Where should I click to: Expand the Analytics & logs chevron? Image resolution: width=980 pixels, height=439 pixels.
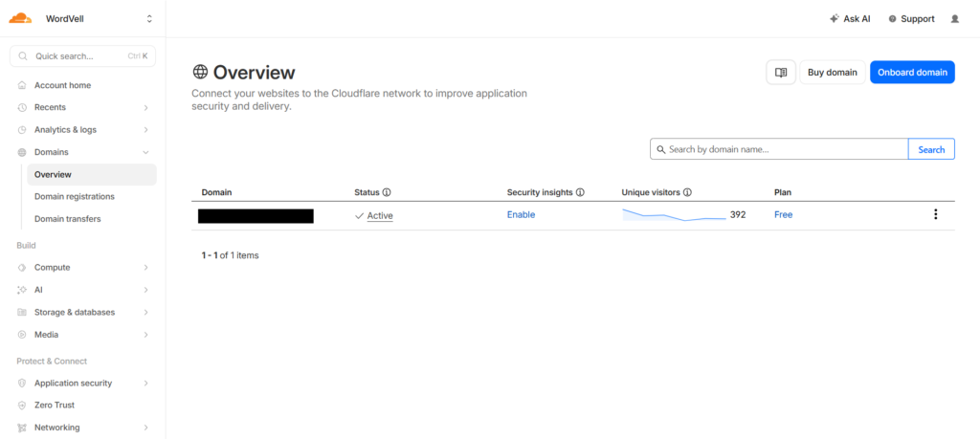(145, 130)
